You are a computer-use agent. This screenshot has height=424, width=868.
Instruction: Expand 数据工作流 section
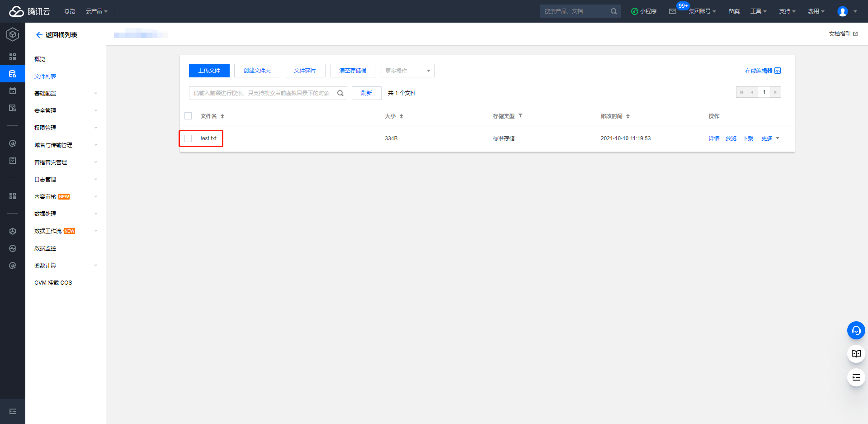66,231
